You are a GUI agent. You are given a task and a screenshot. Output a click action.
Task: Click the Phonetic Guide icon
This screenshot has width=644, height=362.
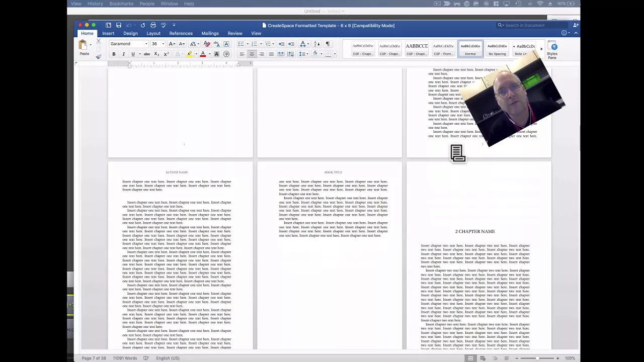pos(217,44)
